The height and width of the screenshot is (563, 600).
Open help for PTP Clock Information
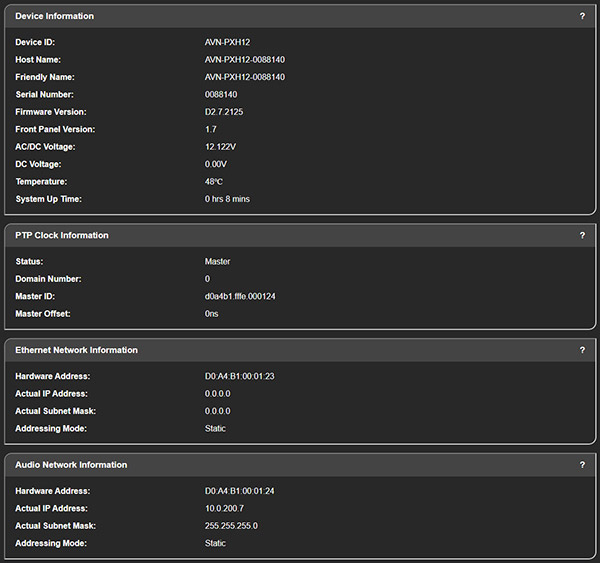pos(582,236)
